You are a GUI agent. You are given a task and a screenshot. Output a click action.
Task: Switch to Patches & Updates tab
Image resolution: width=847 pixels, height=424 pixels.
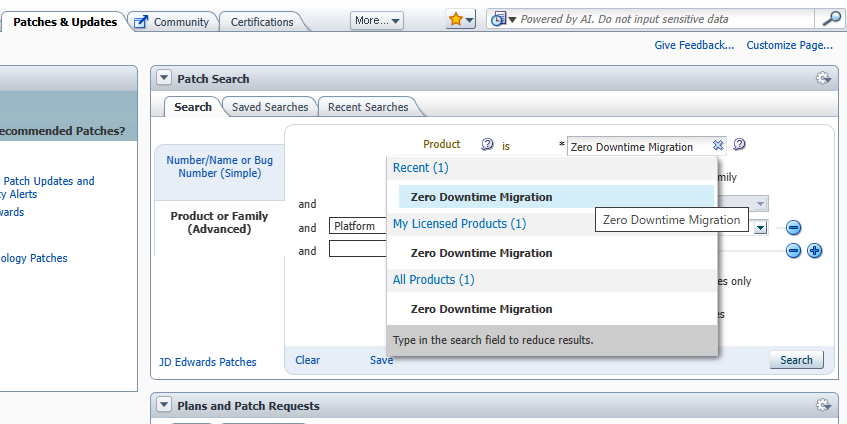point(65,22)
